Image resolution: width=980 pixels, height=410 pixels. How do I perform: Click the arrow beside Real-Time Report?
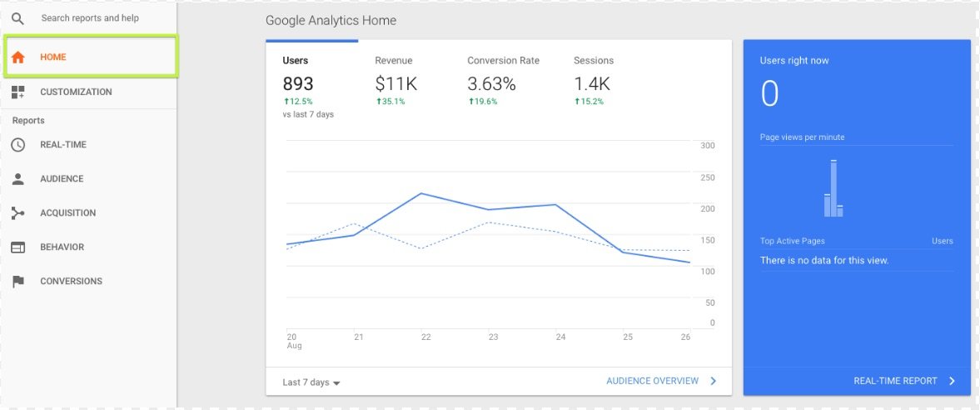953,381
